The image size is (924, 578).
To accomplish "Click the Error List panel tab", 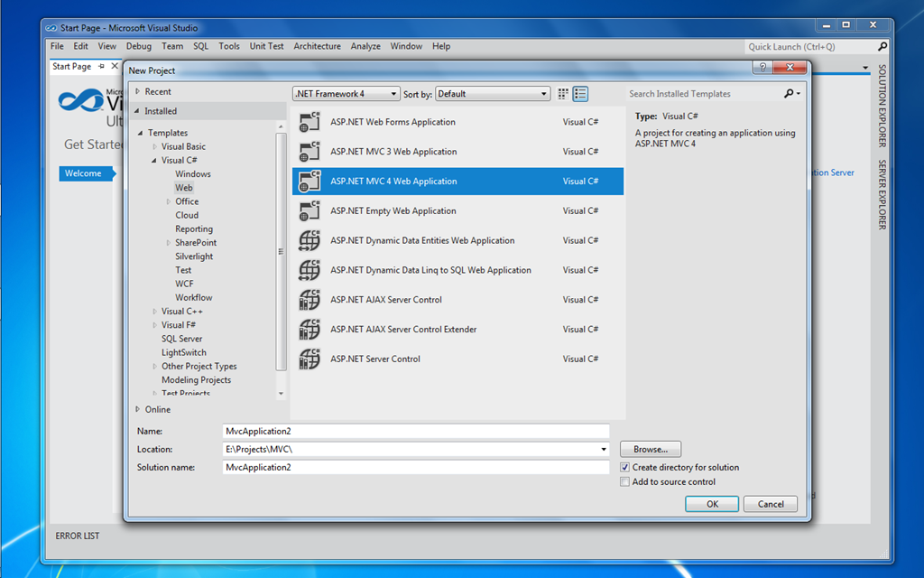I will coord(78,536).
